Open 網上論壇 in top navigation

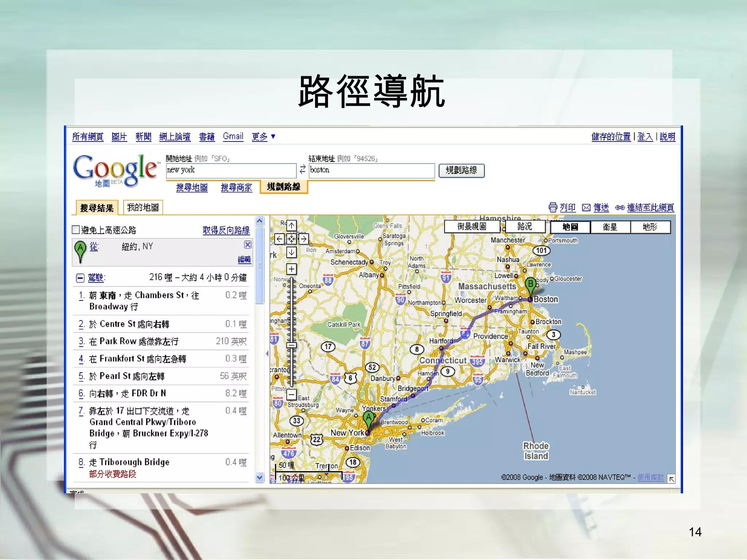(175, 137)
